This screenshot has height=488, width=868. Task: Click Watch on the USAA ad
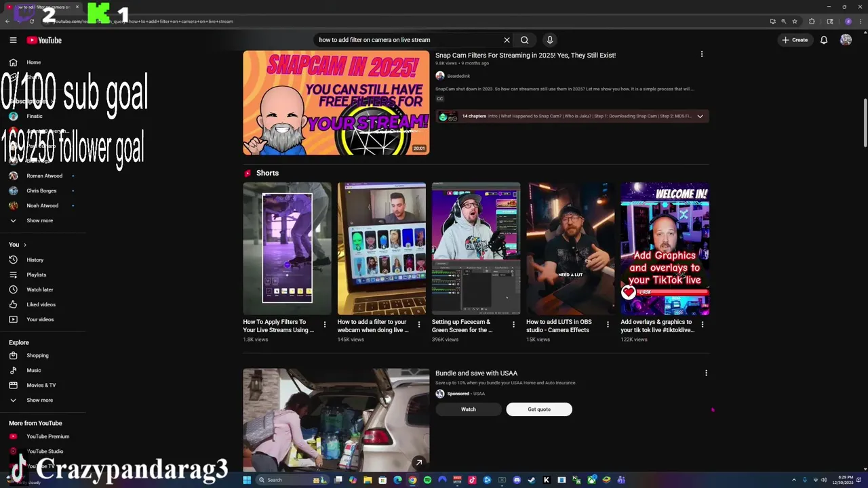469,409
